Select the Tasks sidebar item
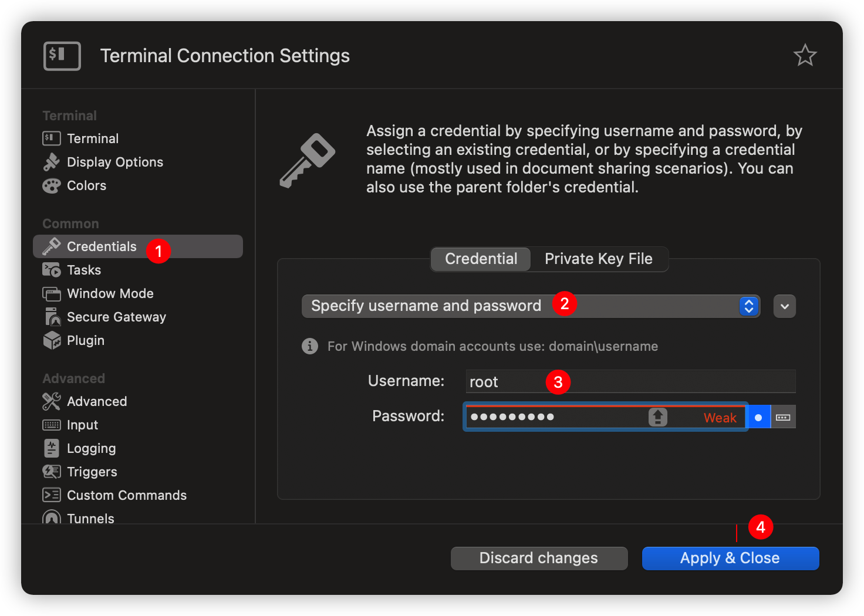Screen dimensions: 864x616 (83, 270)
